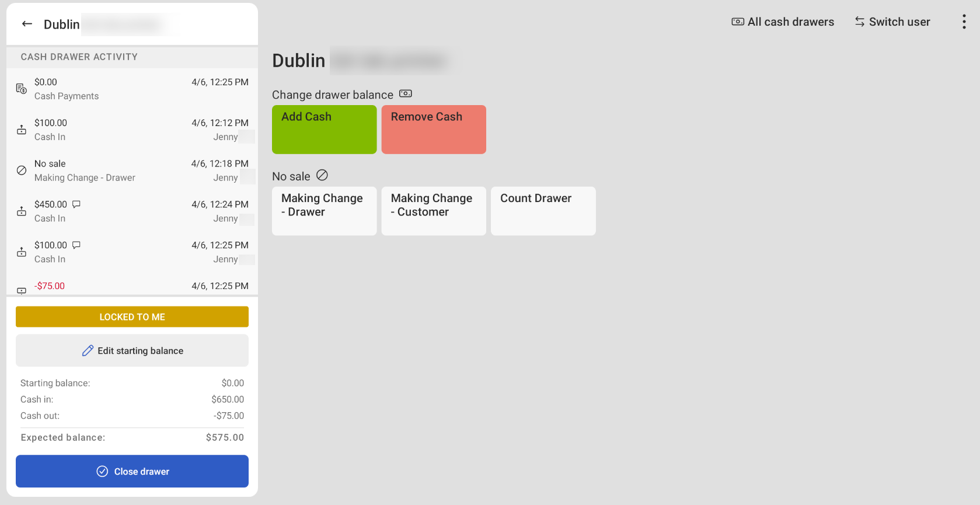Click the cash icon beside Change drawer balance
The height and width of the screenshot is (505, 980).
click(406, 93)
